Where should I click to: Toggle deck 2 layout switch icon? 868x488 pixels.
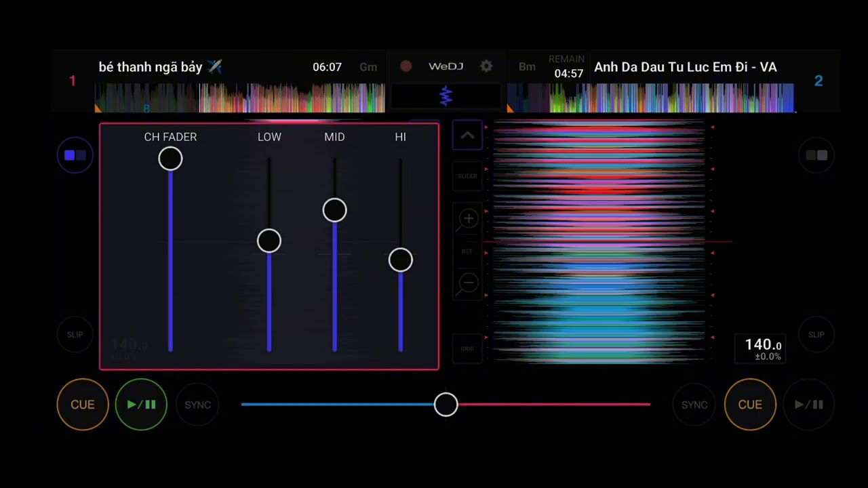(816, 155)
